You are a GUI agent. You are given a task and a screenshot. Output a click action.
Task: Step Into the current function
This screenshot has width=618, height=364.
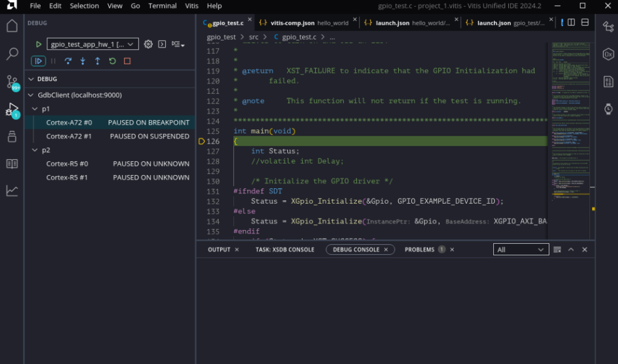[83, 61]
